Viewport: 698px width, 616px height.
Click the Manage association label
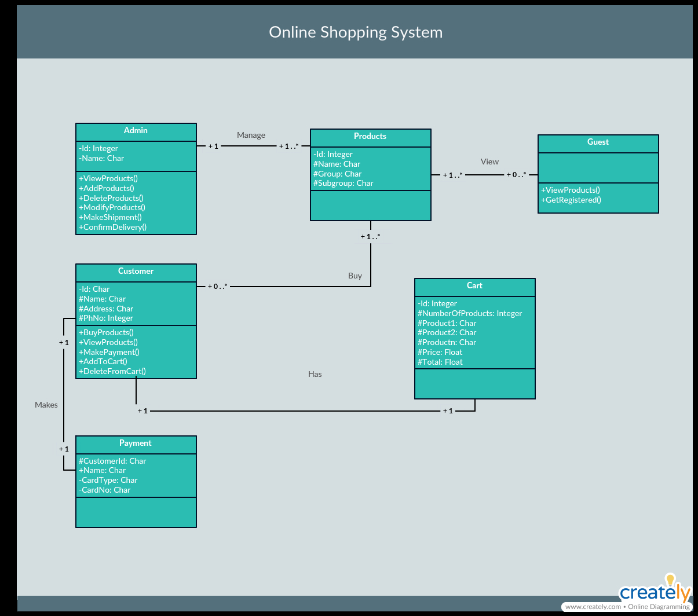tap(251, 135)
